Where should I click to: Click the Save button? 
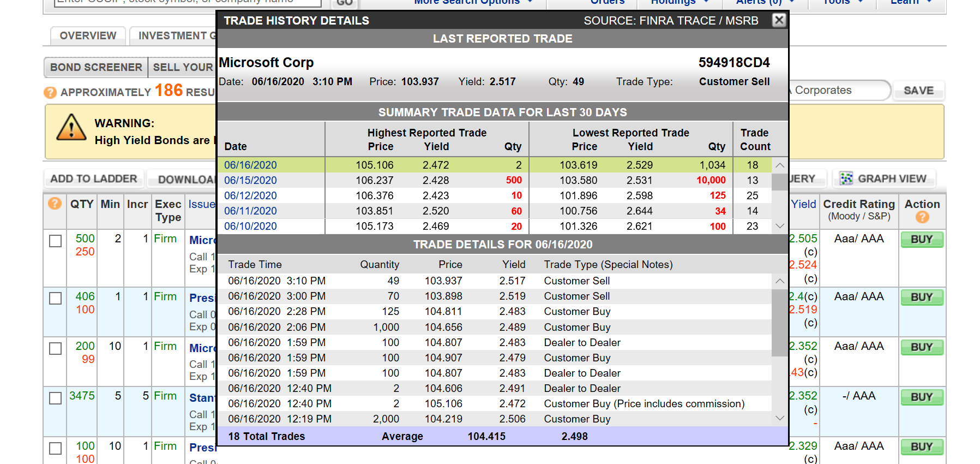click(x=919, y=91)
